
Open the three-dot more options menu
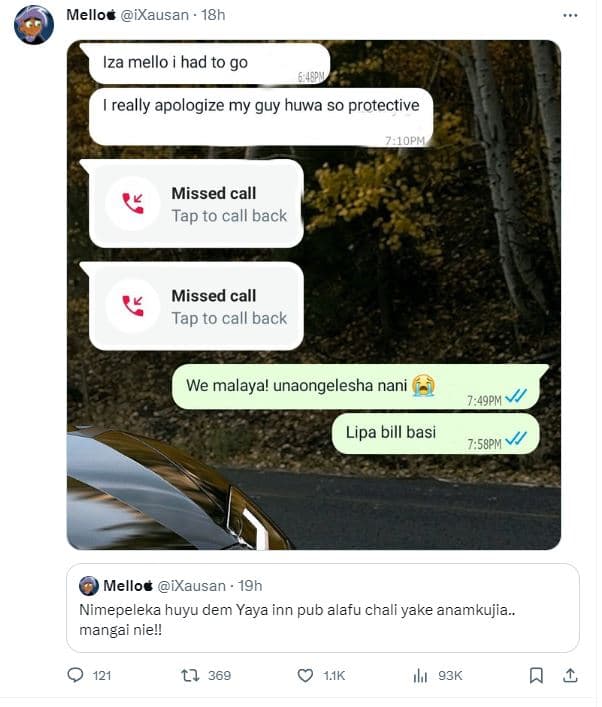click(x=570, y=16)
